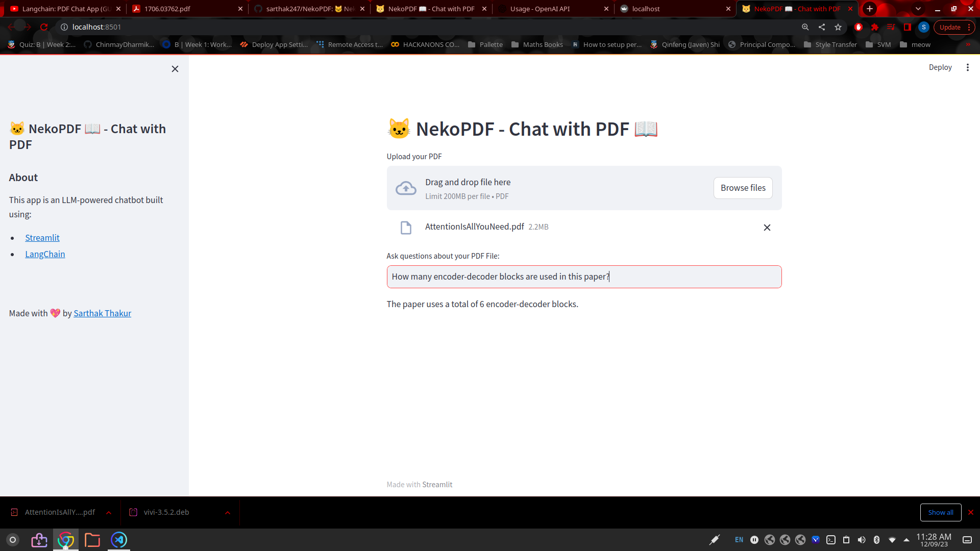Bookmark this page with the star icon
This screenshot has height=551, width=980.
pyautogui.click(x=838, y=27)
